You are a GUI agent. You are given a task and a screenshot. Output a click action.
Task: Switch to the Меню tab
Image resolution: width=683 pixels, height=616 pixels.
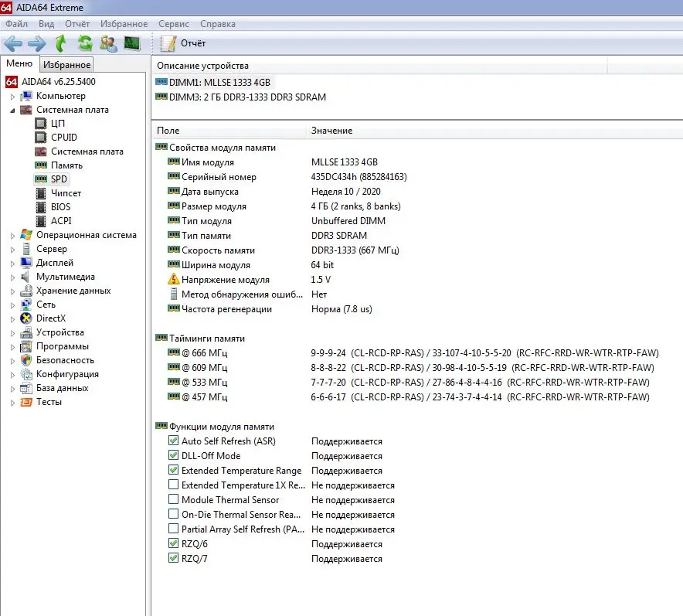[x=19, y=63]
